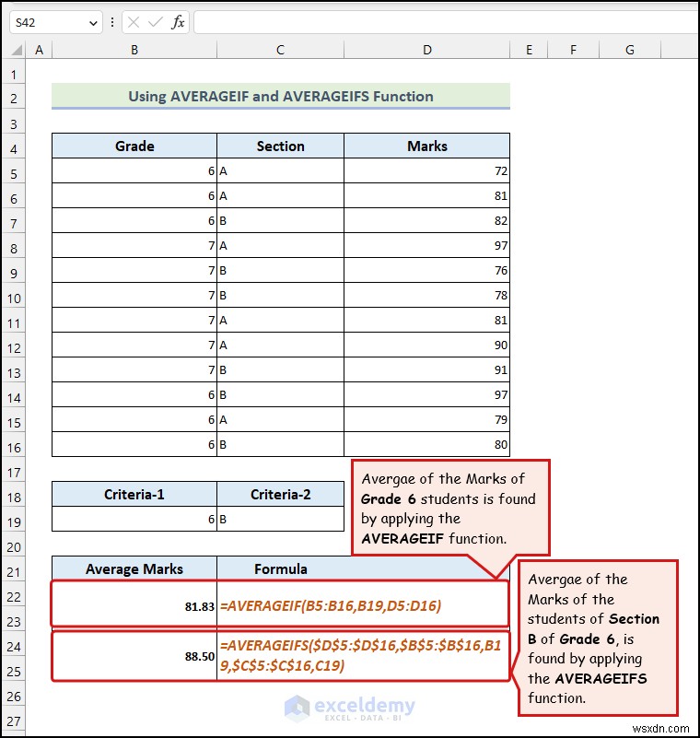Click Criteria-2 value cell containing B
Screen dimensions: 700x738
tap(280, 519)
